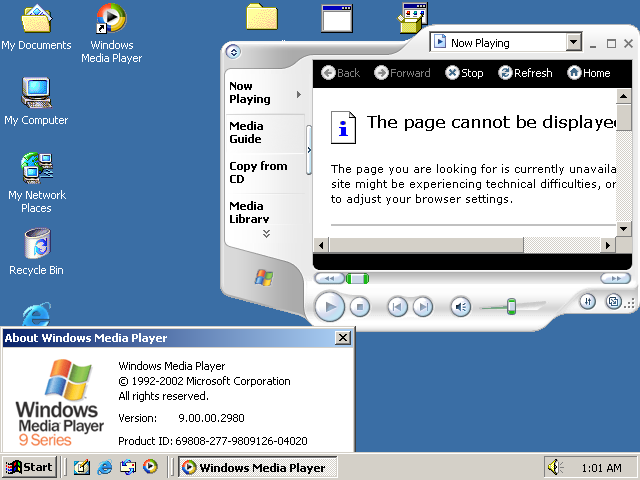Select the Media Library tab
640x480 pixels.
point(265,211)
